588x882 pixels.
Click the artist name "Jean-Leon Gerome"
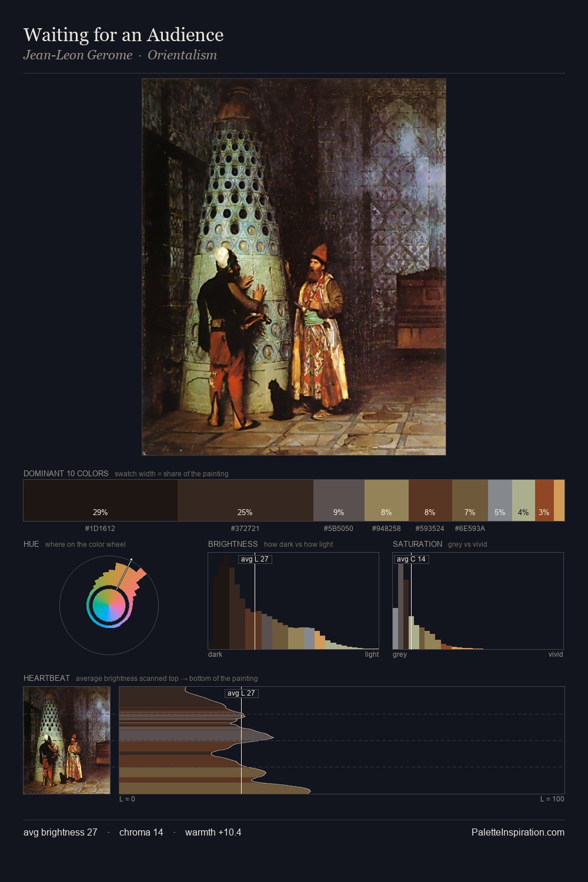(78, 55)
